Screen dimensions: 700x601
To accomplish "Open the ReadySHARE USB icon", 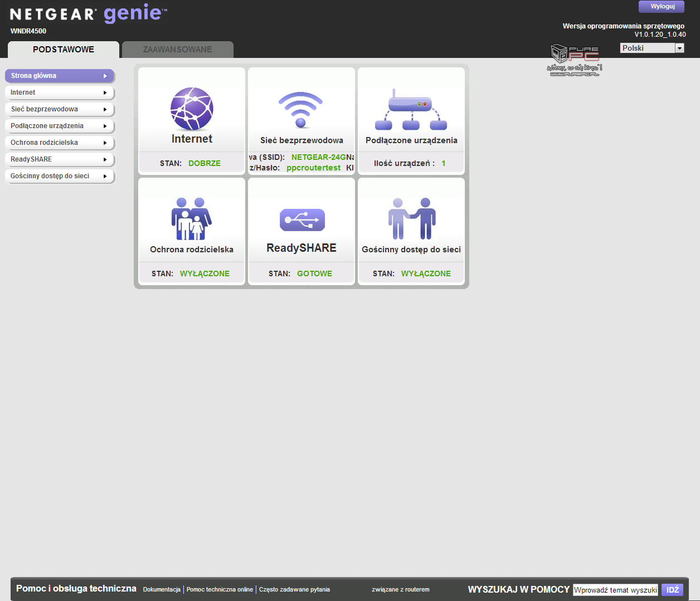I will pyautogui.click(x=302, y=220).
